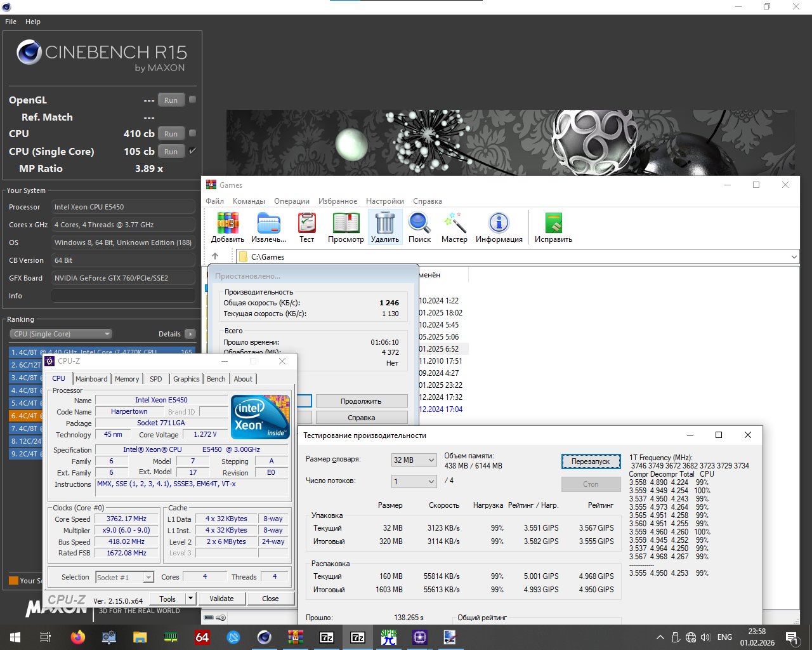The image size is (812, 650).
Task: Launch the Мастер (Wizard) wand icon
Action: tap(454, 227)
